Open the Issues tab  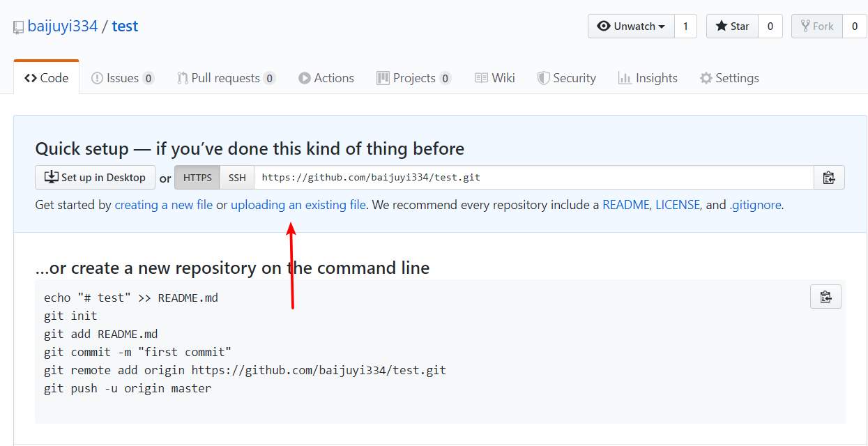(x=123, y=78)
